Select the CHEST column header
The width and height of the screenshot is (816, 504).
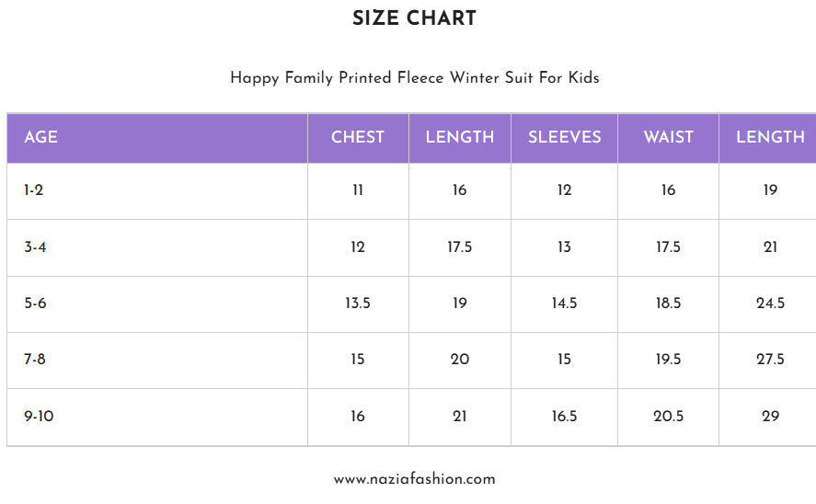point(358,137)
